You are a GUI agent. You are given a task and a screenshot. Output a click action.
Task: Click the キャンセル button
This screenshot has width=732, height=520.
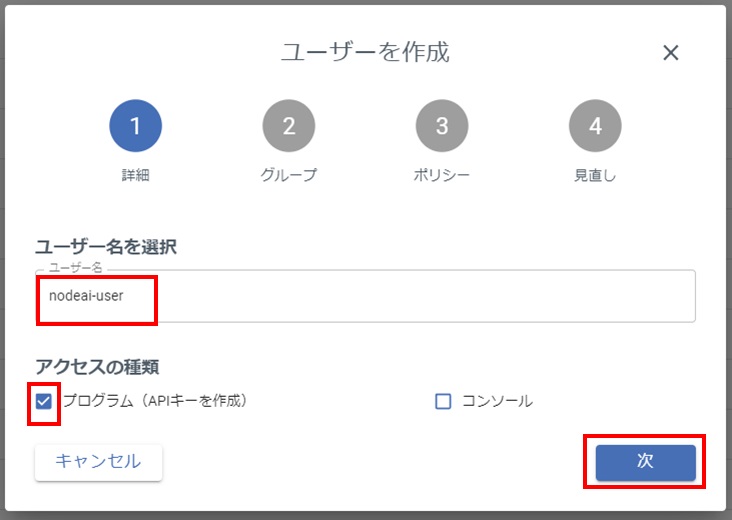[99, 462]
